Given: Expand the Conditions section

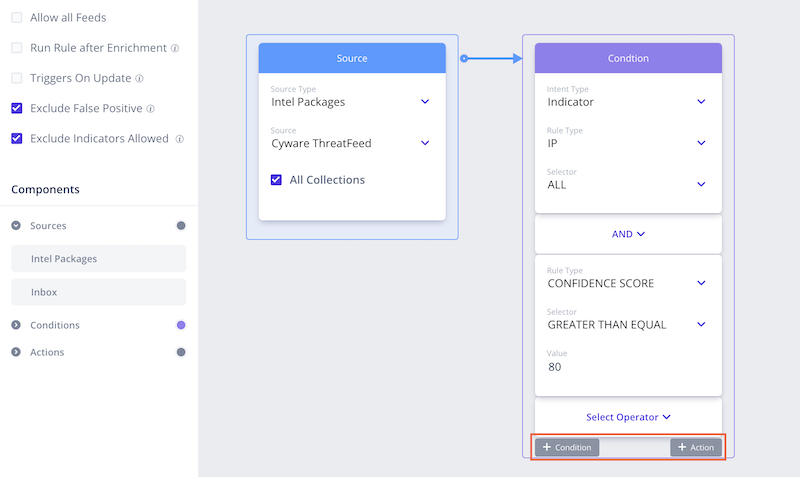Looking at the screenshot, I should 16,325.
